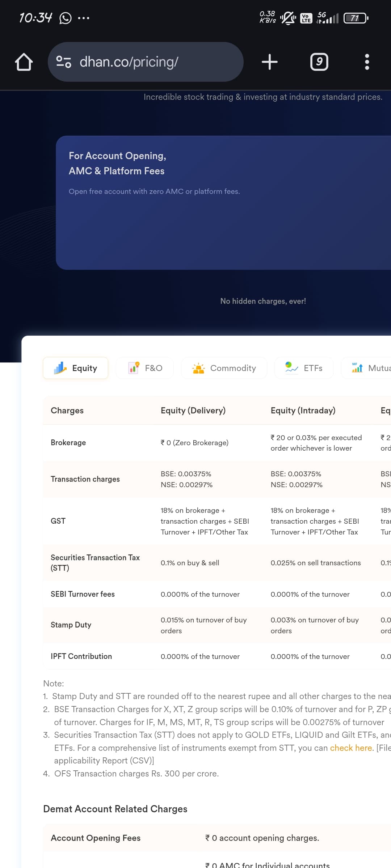Tap the WhatsApp notification icon in status bar

pyautogui.click(x=66, y=18)
